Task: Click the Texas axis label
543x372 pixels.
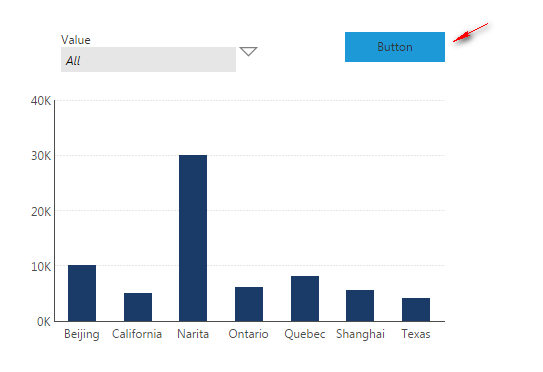Action: click(416, 334)
